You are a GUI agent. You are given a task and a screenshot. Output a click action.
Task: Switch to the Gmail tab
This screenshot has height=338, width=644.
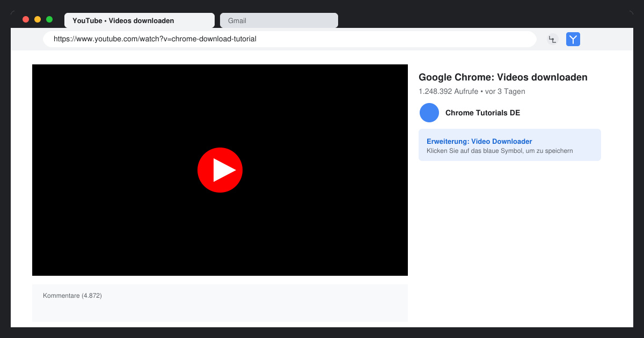[x=279, y=20]
